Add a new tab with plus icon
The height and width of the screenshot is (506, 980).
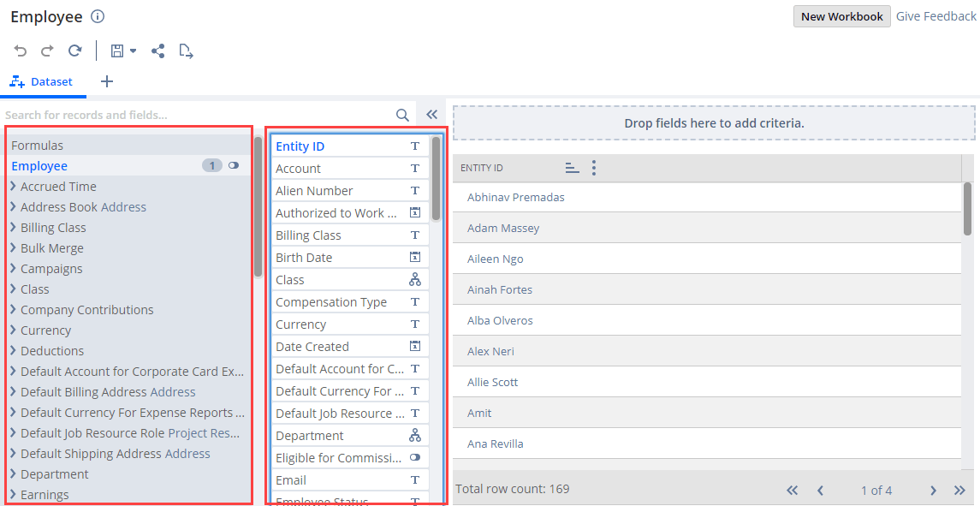click(107, 81)
